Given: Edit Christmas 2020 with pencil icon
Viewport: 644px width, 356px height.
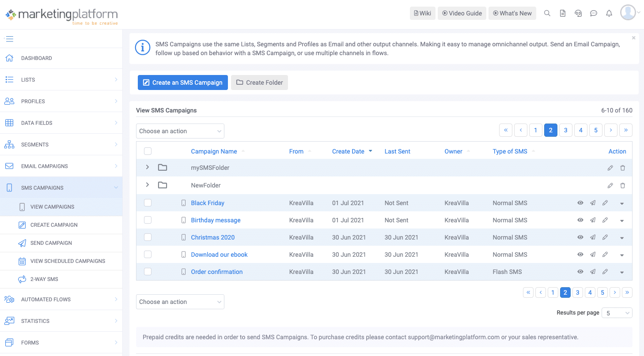Looking at the screenshot, I should pos(605,237).
